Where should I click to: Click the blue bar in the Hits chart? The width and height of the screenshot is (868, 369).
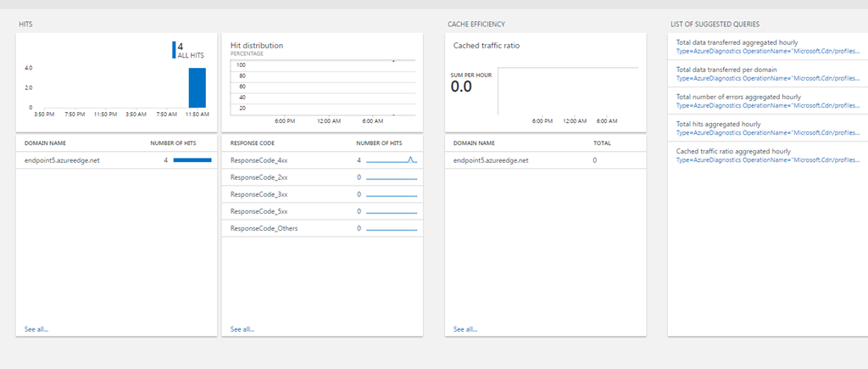coord(197,87)
